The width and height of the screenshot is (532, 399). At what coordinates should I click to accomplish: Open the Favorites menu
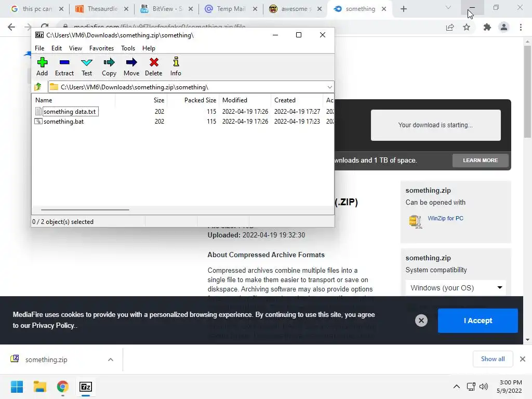tap(101, 48)
